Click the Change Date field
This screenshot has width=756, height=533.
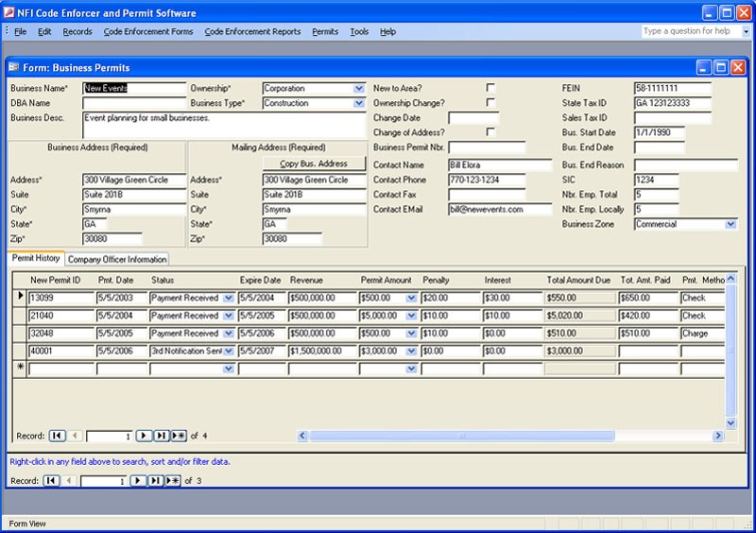[x=473, y=118]
